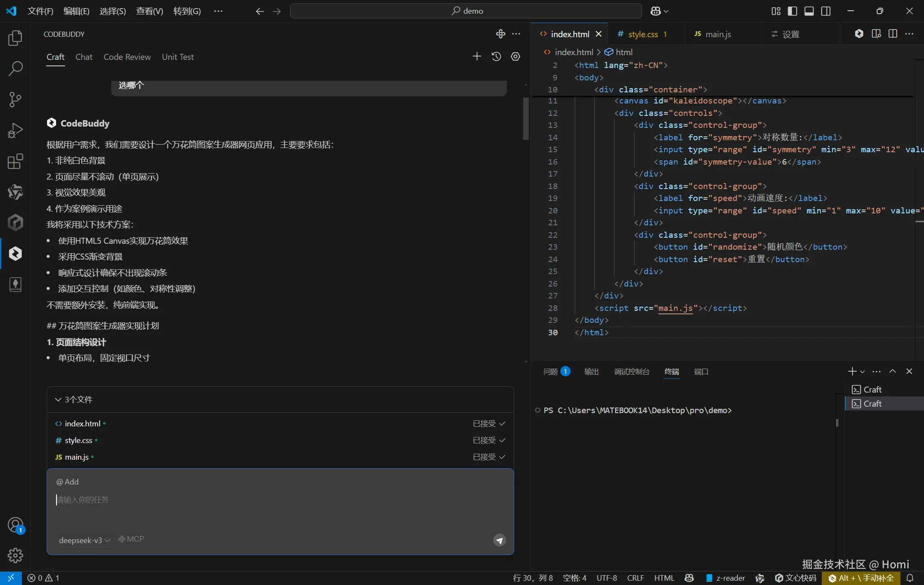The image size is (924, 585).
Task: Click the chat history icon in CodeBuddy
Action: click(496, 56)
